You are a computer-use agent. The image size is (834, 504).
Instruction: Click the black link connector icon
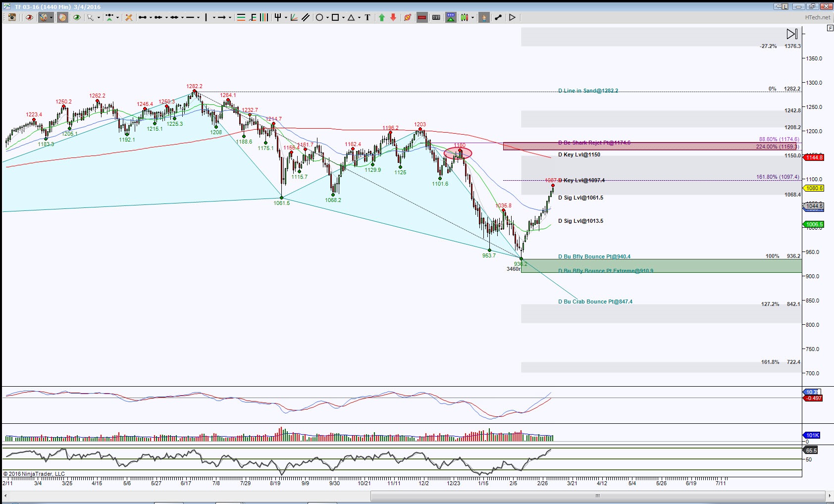pos(498,17)
